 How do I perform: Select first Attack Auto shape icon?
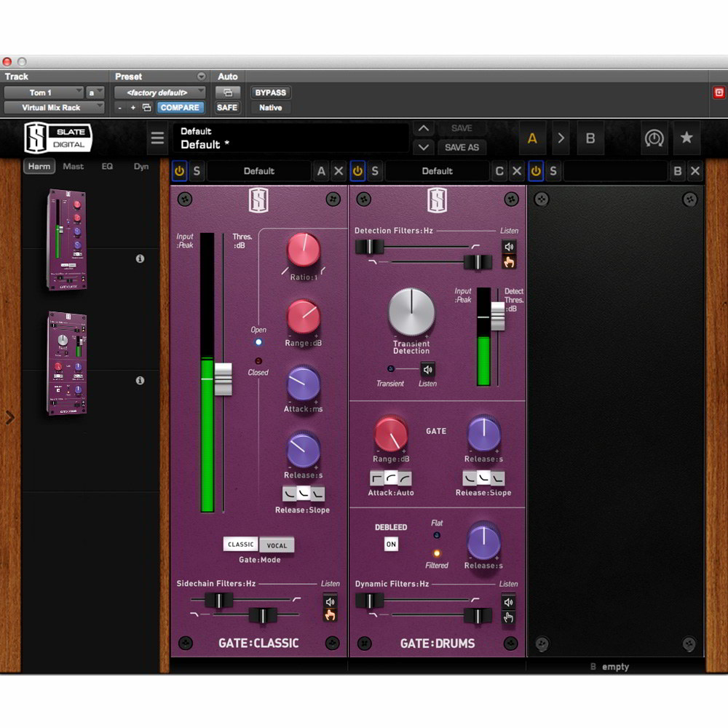pos(376,478)
